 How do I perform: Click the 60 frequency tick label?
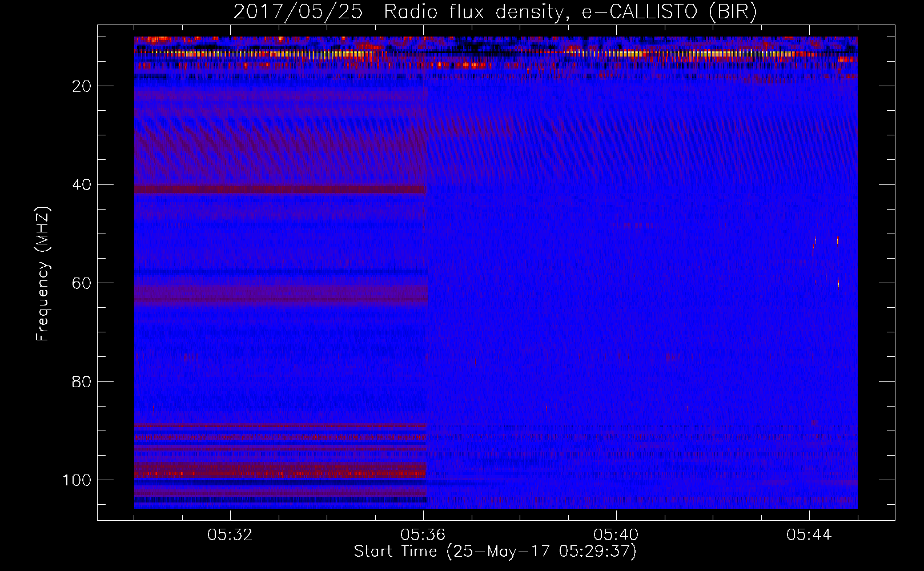pyautogui.click(x=82, y=283)
